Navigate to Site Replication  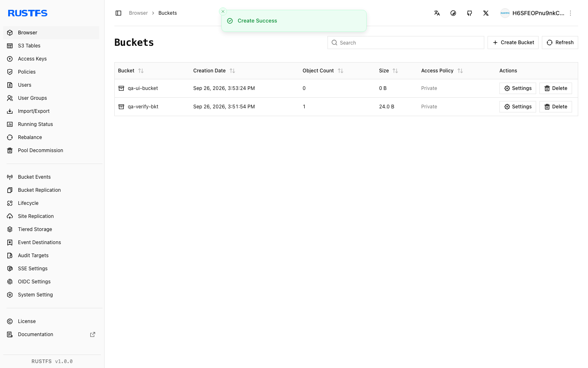(x=51, y=216)
